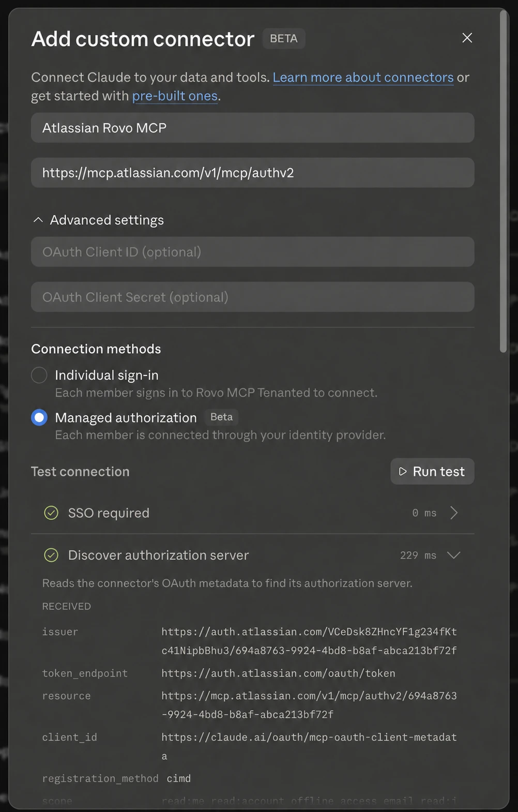Click the Run test button
Image resolution: width=518 pixels, height=812 pixels.
(432, 471)
